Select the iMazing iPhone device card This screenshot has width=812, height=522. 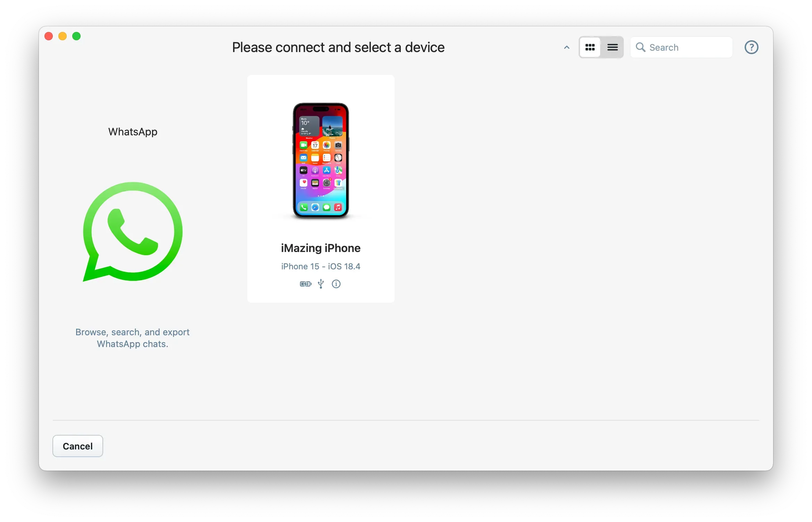(x=321, y=188)
